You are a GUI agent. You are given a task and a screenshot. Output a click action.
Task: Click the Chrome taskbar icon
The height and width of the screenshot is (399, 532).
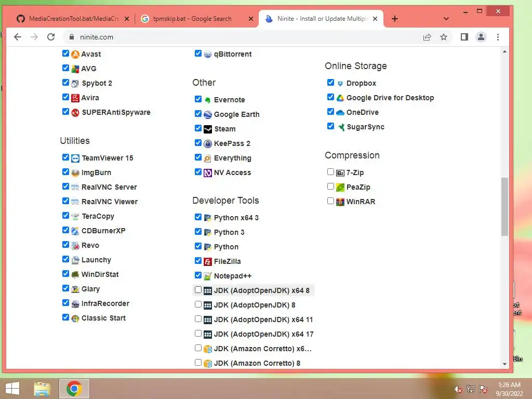(74, 389)
